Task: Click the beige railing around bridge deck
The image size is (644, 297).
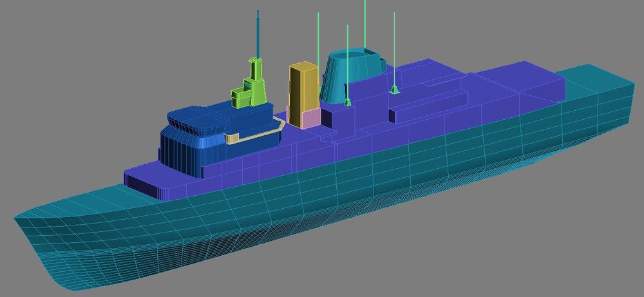Action: [254, 131]
